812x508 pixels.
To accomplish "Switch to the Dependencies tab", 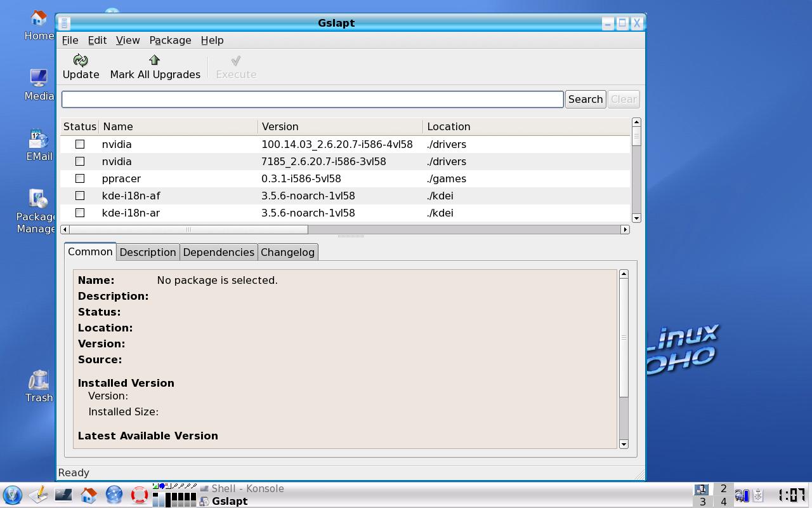I will coord(218,252).
